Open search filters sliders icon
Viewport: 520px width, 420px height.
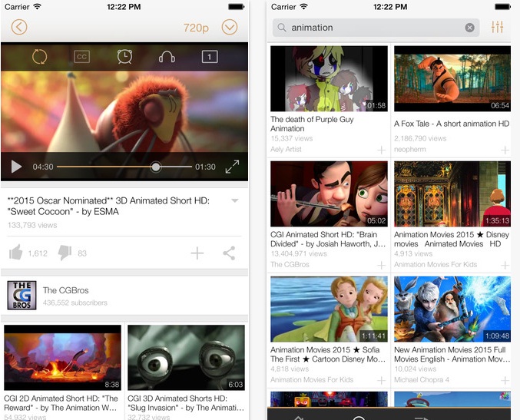point(498,27)
